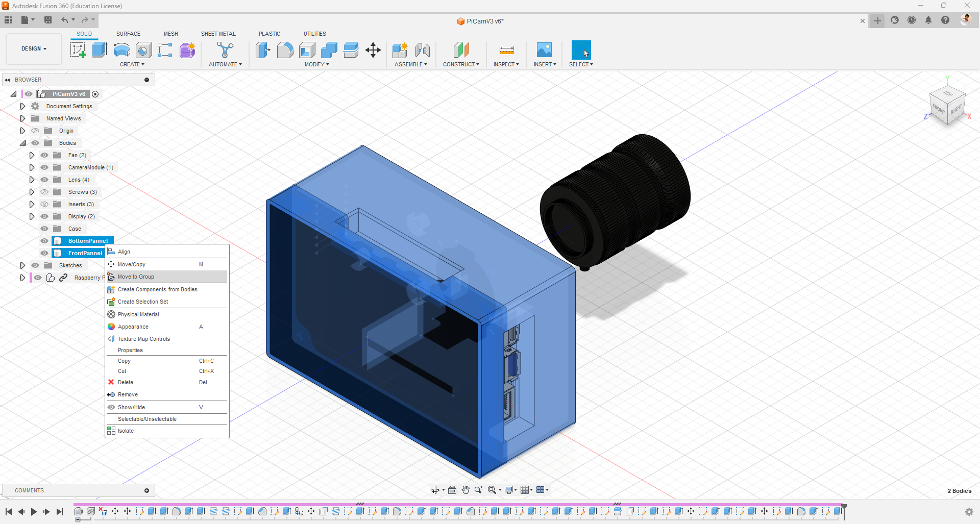Activate the PiCamV3 v6 root radio button
This screenshot has width=980, height=524.
tap(95, 94)
